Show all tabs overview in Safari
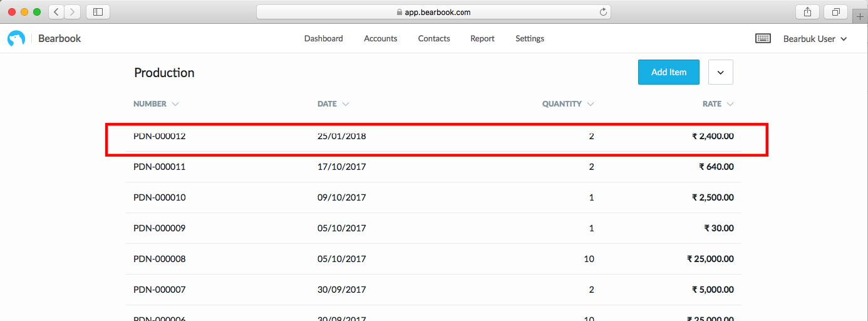The width and height of the screenshot is (868, 321). [x=836, y=12]
